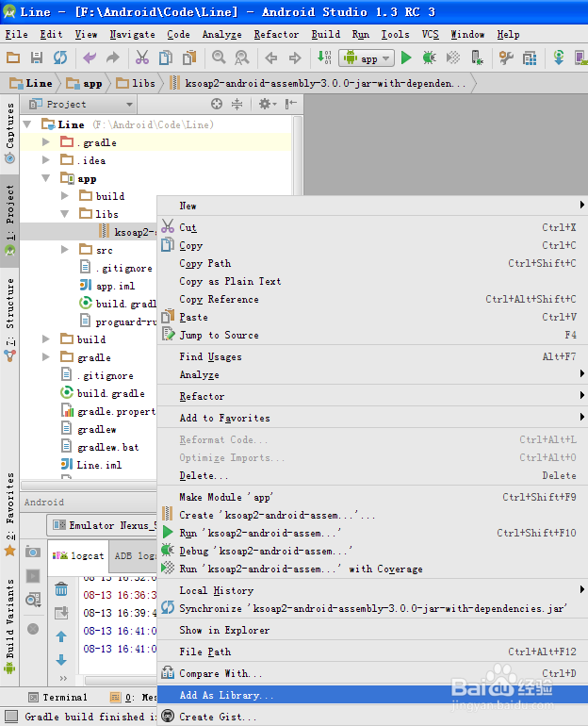Open the New submenu in context menu
588x726 pixels.
(x=372, y=206)
